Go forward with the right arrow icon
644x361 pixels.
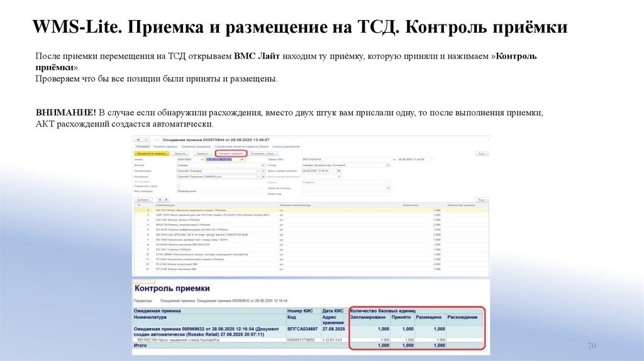pyautogui.click(x=146, y=140)
